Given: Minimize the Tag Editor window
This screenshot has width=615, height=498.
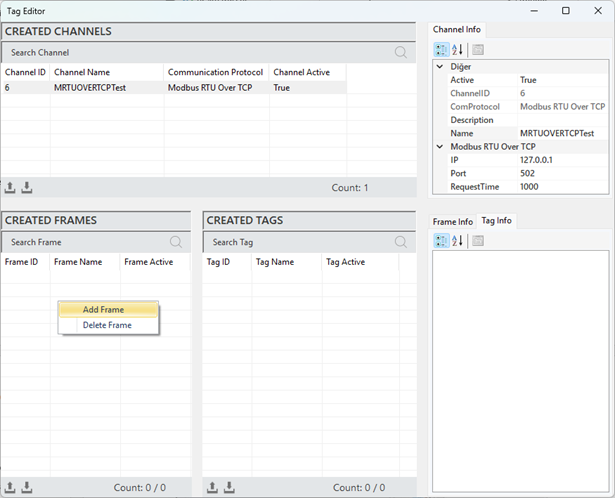Looking at the screenshot, I should [x=534, y=11].
